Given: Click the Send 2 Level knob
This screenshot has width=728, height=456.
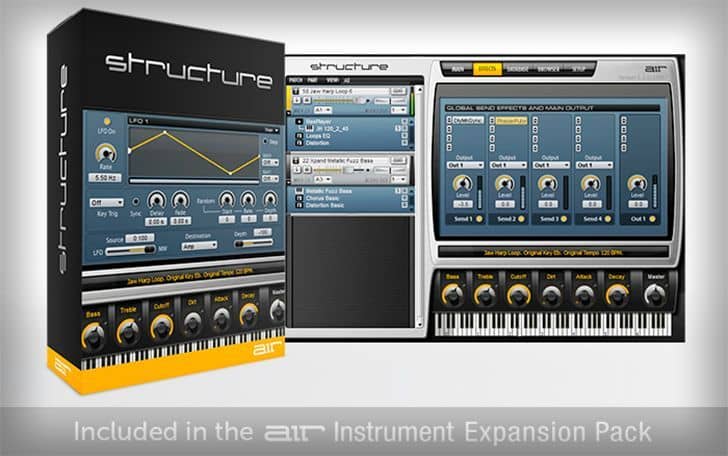Looking at the screenshot, I should (x=504, y=183).
